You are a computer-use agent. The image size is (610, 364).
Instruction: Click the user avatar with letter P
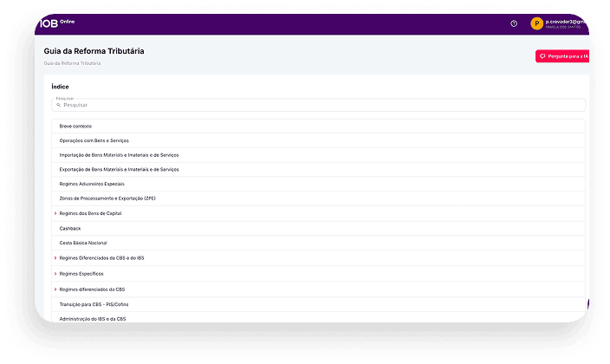(536, 23)
